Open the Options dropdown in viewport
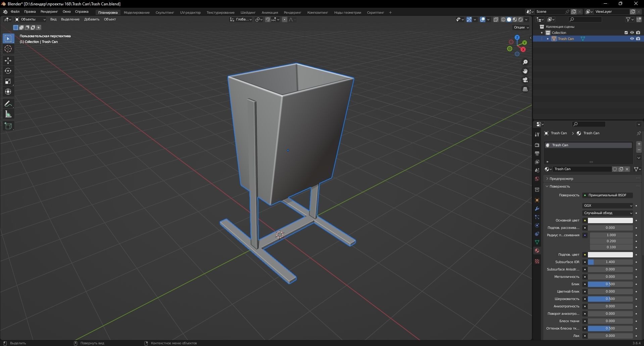Image resolution: width=644 pixels, height=346 pixels. pyautogui.click(x=521, y=27)
